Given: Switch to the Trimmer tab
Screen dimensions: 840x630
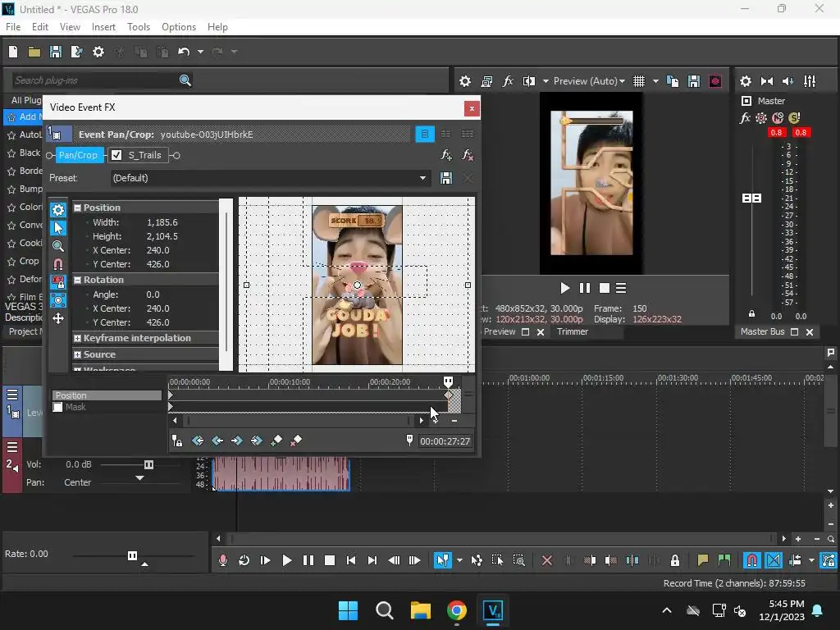Looking at the screenshot, I should pos(573,331).
